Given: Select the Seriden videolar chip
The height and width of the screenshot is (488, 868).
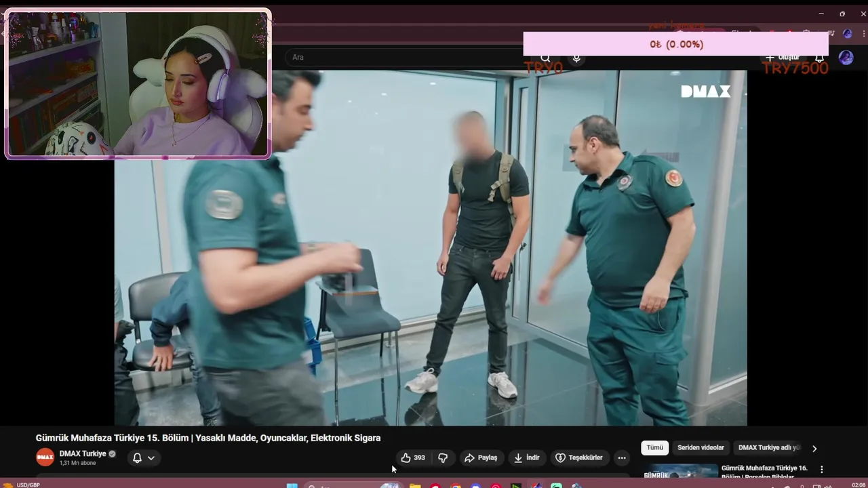Looking at the screenshot, I should click(x=701, y=447).
